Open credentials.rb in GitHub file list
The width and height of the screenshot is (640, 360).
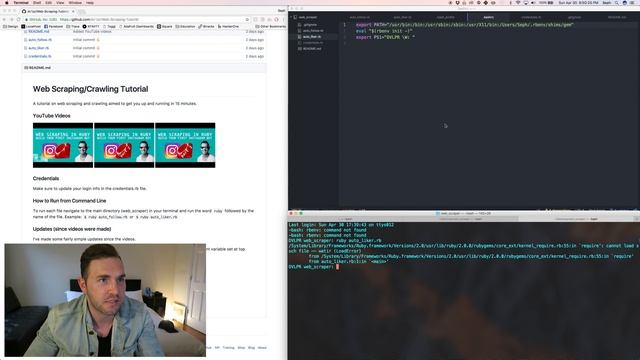[40, 56]
